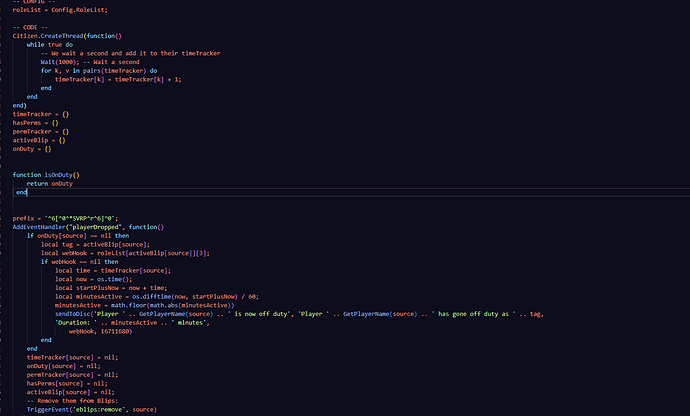Click the 'local tag = activeBlip[source];' line
Viewport: 690px width, 416px height.
click(95, 244)
